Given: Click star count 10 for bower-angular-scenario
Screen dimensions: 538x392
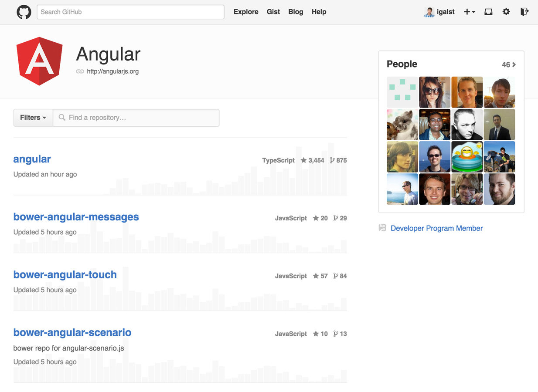Looking at the screenshot, I should (320, 334).
